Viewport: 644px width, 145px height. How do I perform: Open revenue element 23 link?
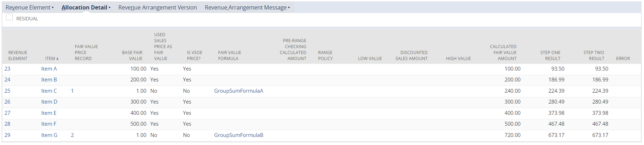click(7, 69)
